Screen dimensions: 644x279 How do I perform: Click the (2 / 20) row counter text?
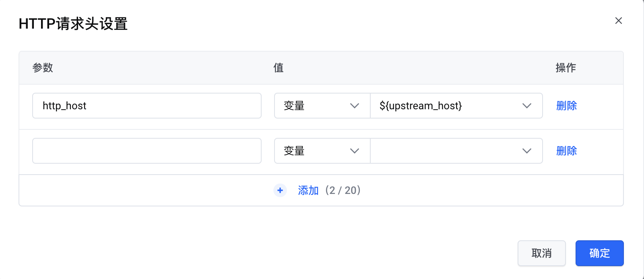click(x=343, y=190)
